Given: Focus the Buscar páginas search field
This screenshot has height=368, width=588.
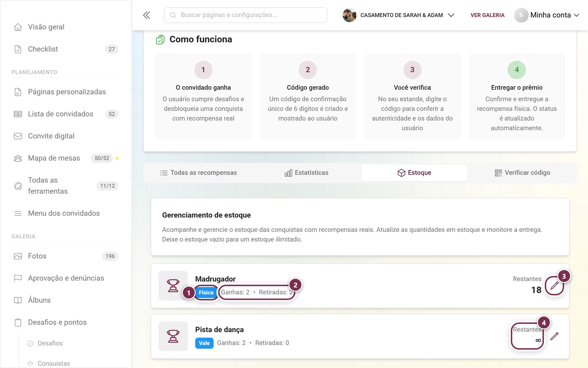Looking at the screenshot, I should pyautogui.click(x=246, y=15).
